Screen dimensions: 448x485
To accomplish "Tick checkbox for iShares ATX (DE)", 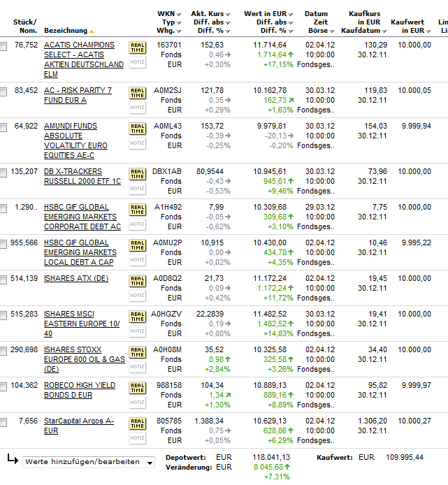I will 3,280.
